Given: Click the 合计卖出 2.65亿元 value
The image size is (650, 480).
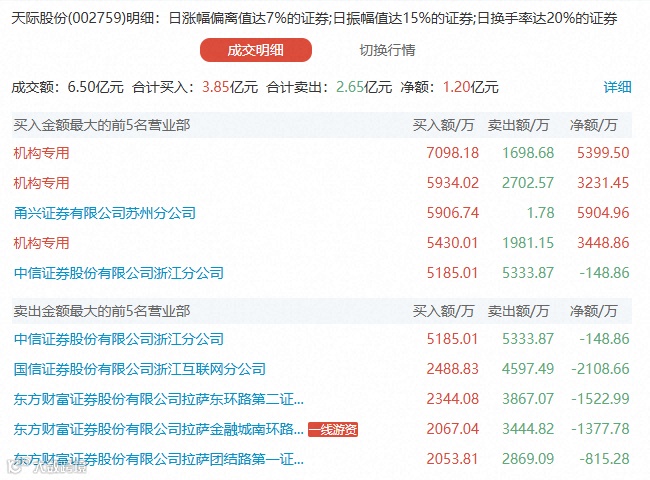Looking at the screenshot, I should point(364,87).
